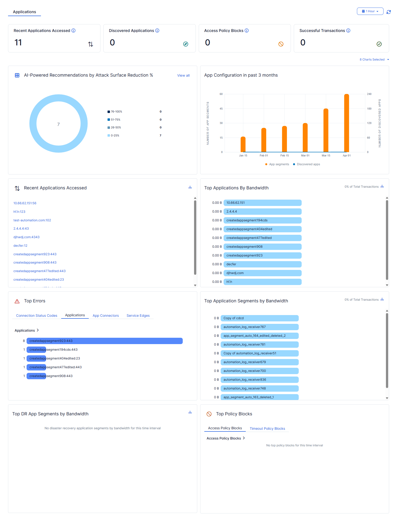Switch to Connection Status Codes tab
394x532 pixels.
pos(37,316)
